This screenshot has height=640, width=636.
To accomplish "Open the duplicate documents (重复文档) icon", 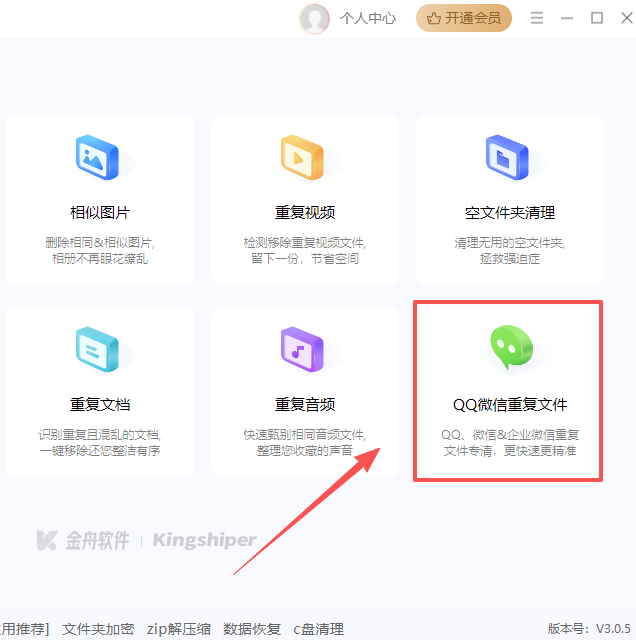I will pyautogui.click(x=98, y=349).
